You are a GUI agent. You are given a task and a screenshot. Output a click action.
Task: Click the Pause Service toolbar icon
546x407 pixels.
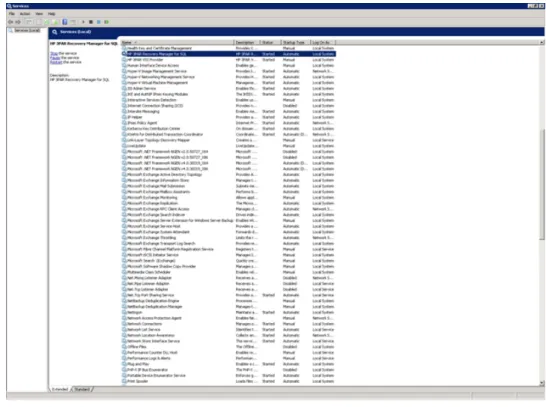[x=99, y=22]
